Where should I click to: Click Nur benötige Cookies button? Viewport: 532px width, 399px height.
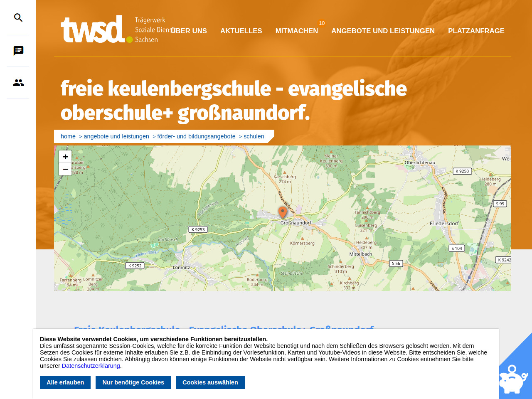click(133, 382)
